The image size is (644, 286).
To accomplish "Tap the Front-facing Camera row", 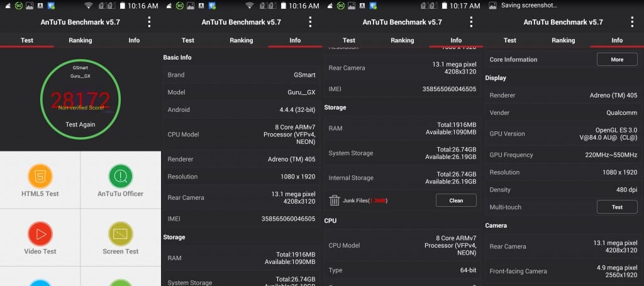I will pos(563,271).
